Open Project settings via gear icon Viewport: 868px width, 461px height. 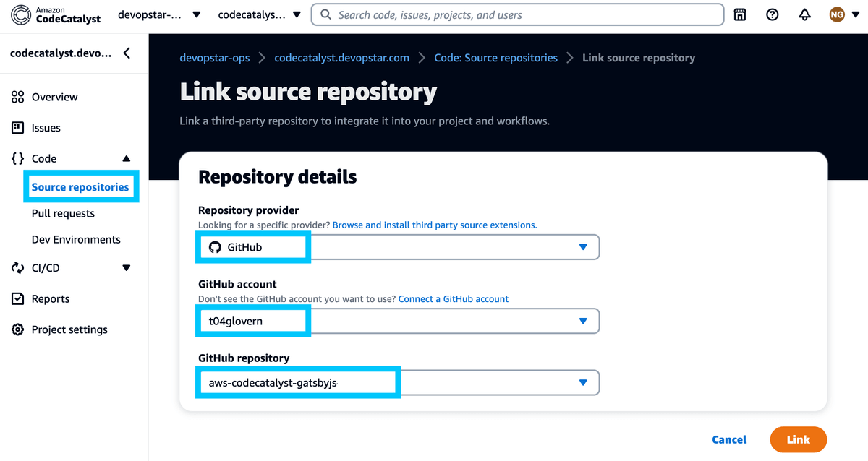pyautogui.click(x=17, y=329)
